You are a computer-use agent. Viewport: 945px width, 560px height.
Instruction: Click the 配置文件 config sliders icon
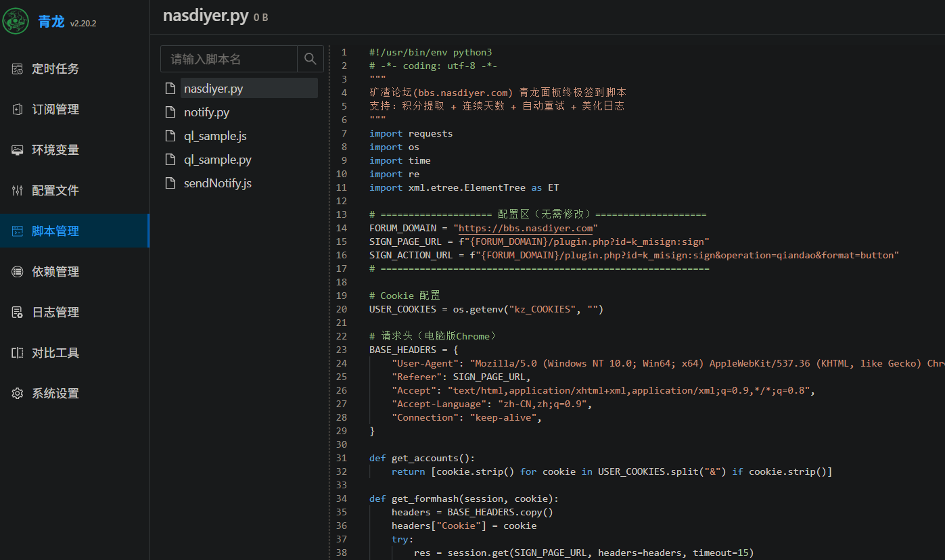[18, 191]
